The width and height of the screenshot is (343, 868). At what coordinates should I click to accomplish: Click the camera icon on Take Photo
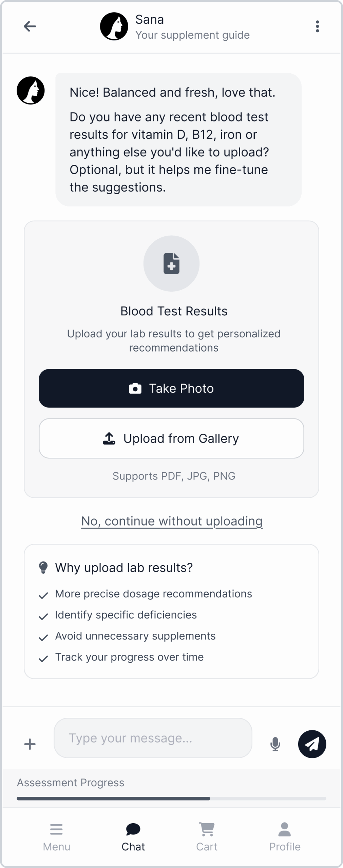135,389
